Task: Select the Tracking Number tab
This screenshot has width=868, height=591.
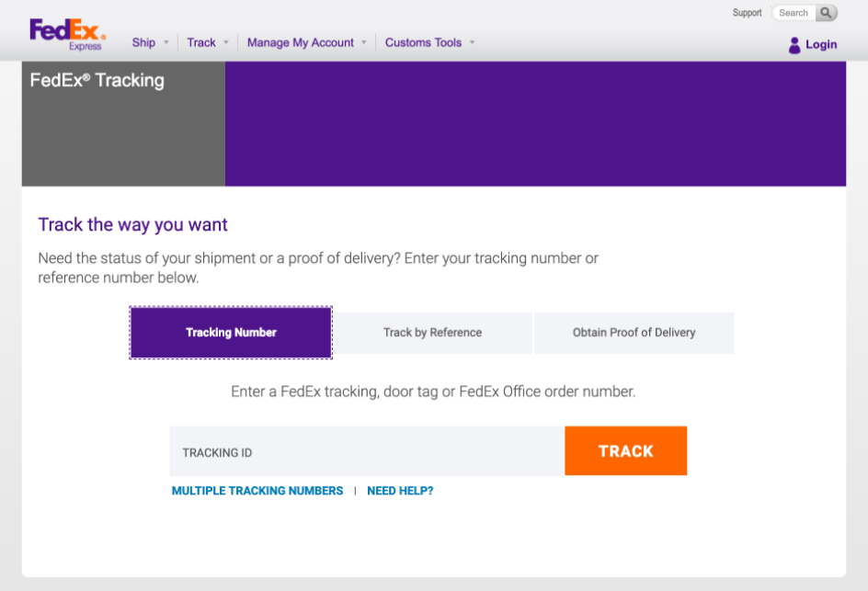Action: coord(231,333)
